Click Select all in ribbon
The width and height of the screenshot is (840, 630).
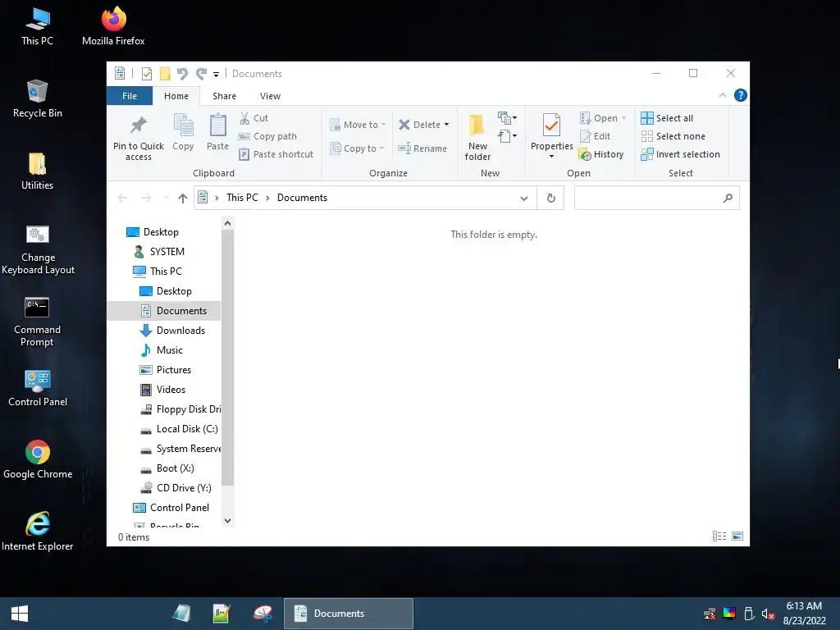pyautogui.click(x=667, y=118)
